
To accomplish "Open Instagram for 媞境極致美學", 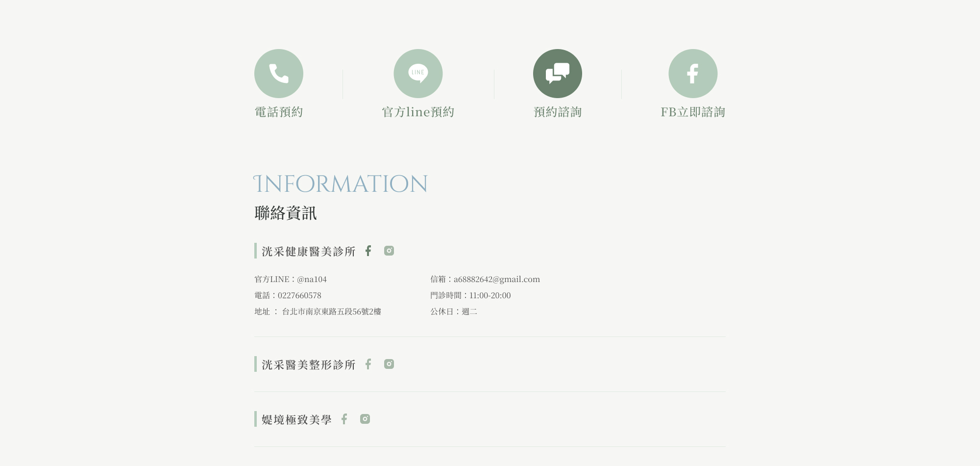I will [x=365, y=419].
